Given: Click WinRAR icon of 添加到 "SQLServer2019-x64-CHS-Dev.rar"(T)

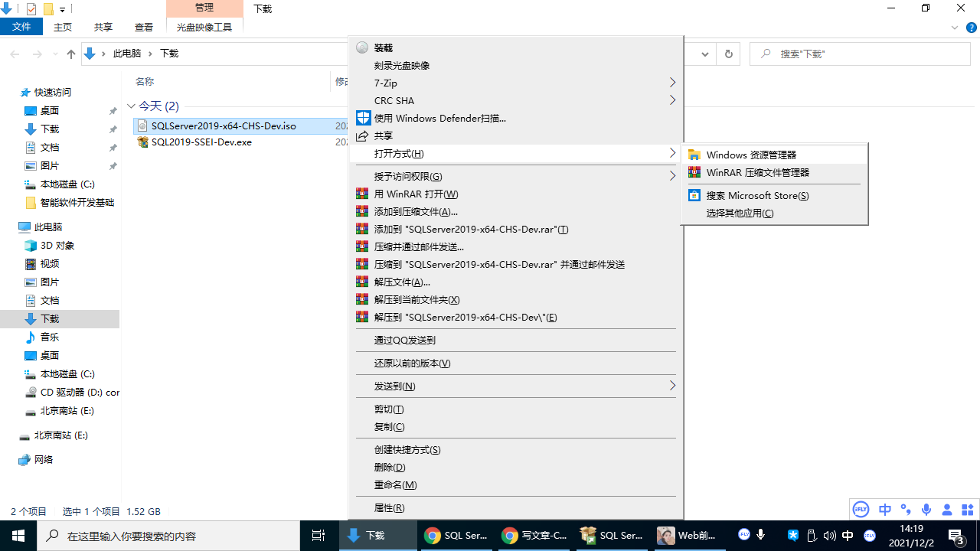Looking at the screenshot, I should pyautogui.click(x=362, y=229).
